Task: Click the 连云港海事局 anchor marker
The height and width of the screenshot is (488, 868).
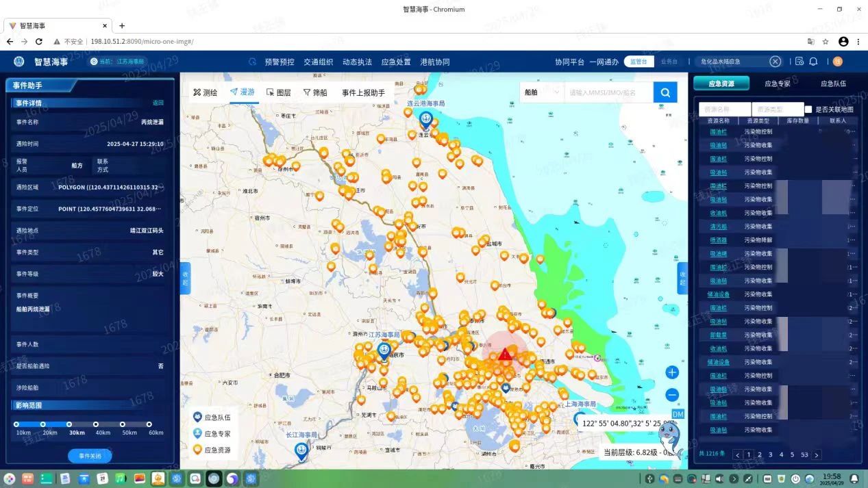Action: 425,120
